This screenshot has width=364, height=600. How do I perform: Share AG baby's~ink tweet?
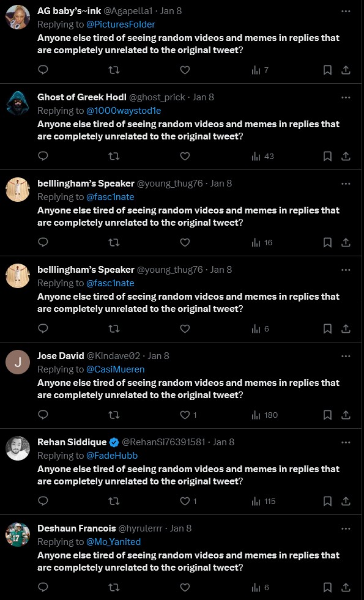pyautogui.click(x=346, y=70)
